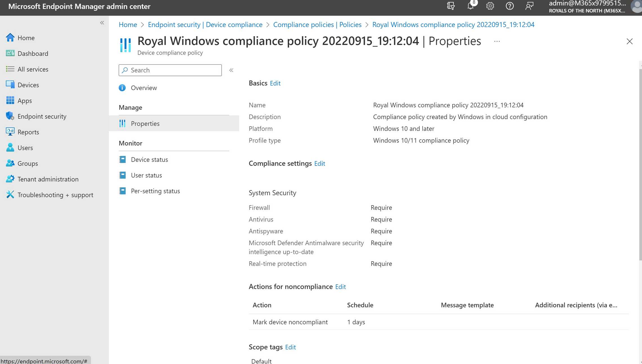
Task: Open the more options ellipsis menu
Action: (x=497, y=41)
